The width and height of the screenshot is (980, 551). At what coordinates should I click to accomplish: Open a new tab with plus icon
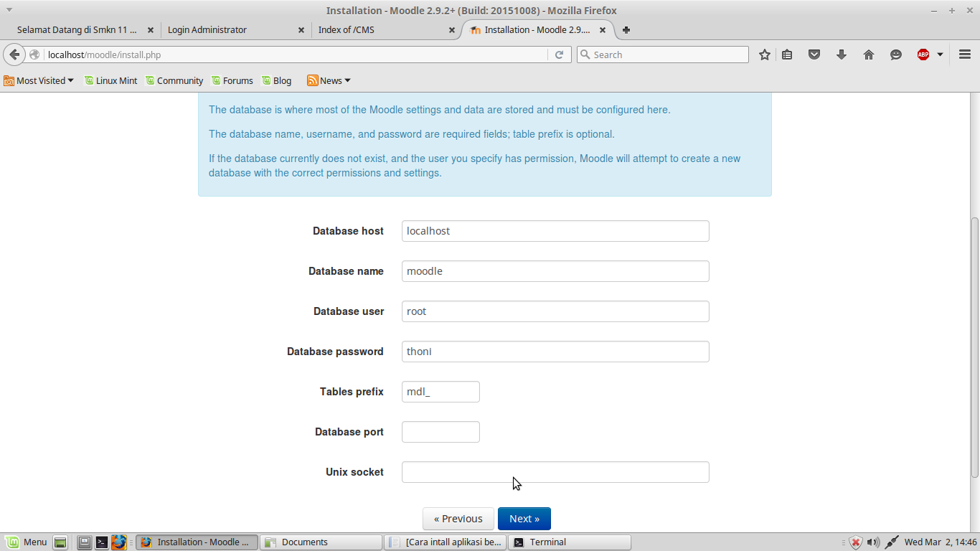(626, 30)
